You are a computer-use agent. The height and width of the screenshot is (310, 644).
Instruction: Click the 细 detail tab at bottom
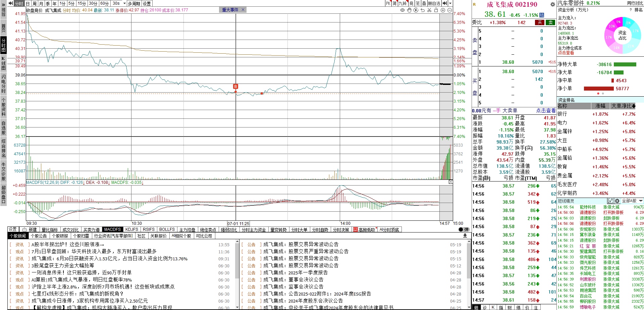point(476,307)
